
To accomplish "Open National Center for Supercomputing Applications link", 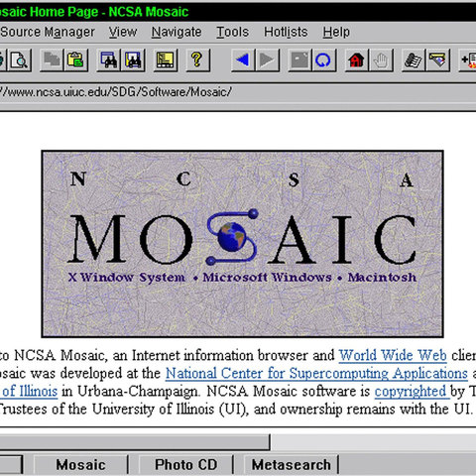I will pyautogui.click(x=316, y=374).
